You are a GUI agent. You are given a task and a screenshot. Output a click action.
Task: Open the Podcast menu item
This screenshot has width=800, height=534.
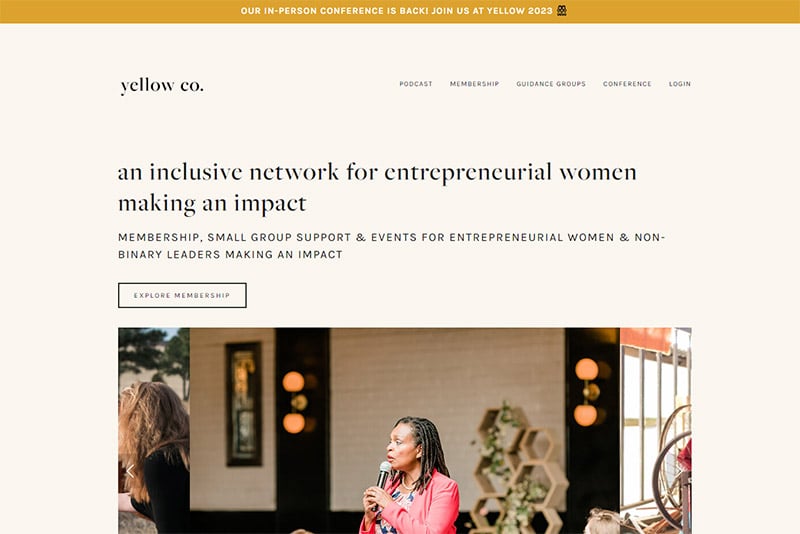pyautogui.click(x=416, y=84)
